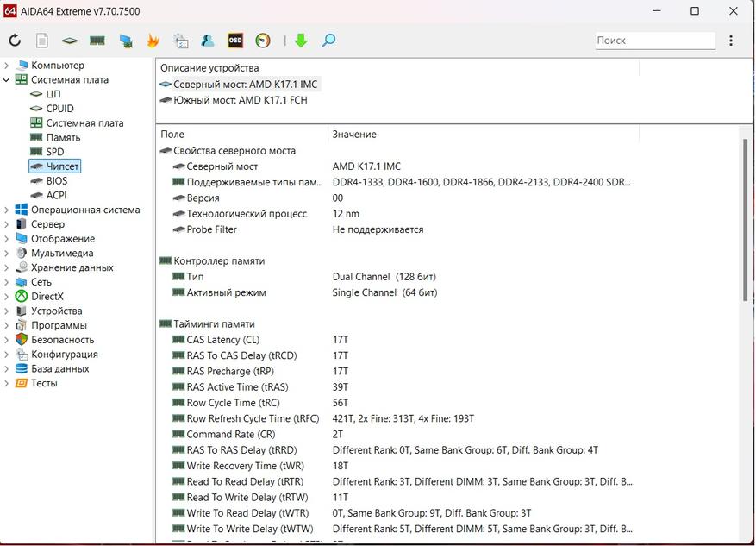Click the green download arrow icon
This screenshot has width=756, height=546.
click(301, 41)
